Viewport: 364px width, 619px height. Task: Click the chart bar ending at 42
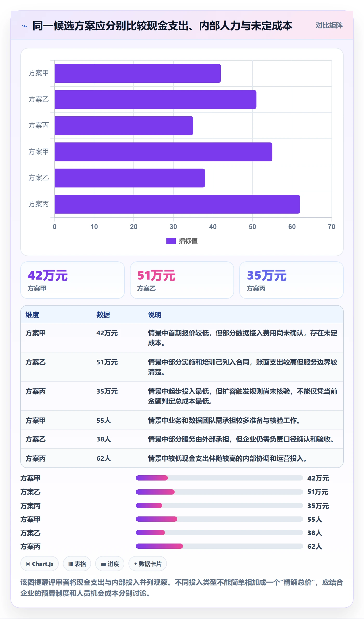(x=138, y=73)
